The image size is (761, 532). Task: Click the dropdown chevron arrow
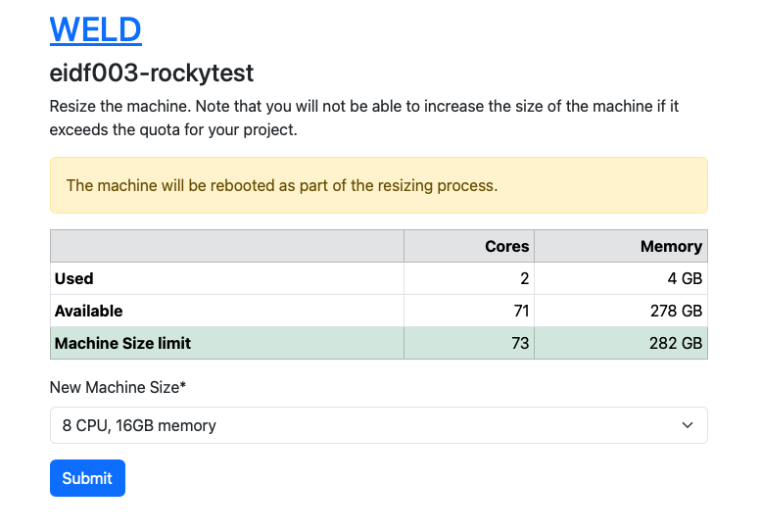click(x=688, y=425)
